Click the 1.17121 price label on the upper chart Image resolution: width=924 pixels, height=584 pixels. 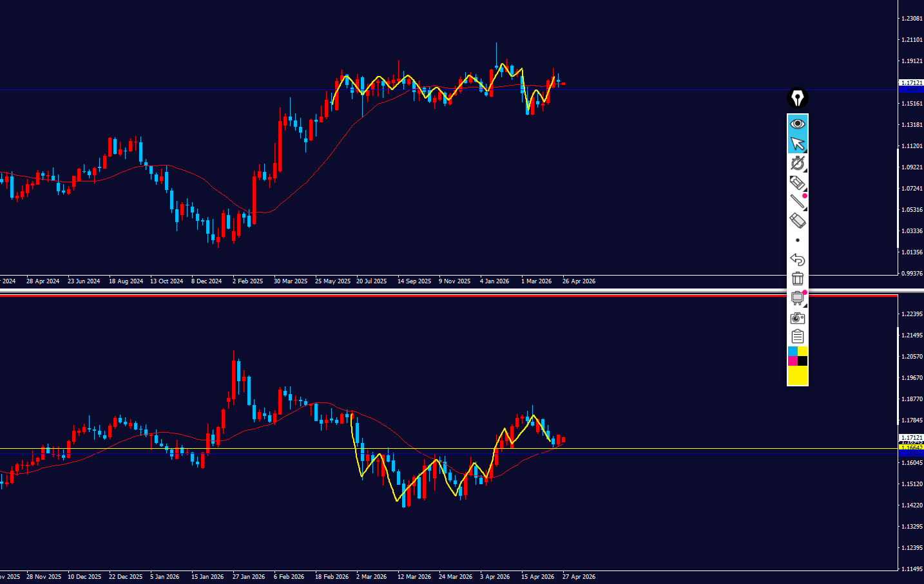(x=911, y=83)
